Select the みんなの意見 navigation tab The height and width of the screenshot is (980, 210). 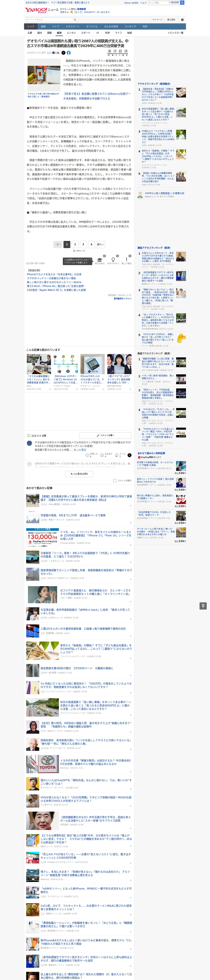coord(111,27)
